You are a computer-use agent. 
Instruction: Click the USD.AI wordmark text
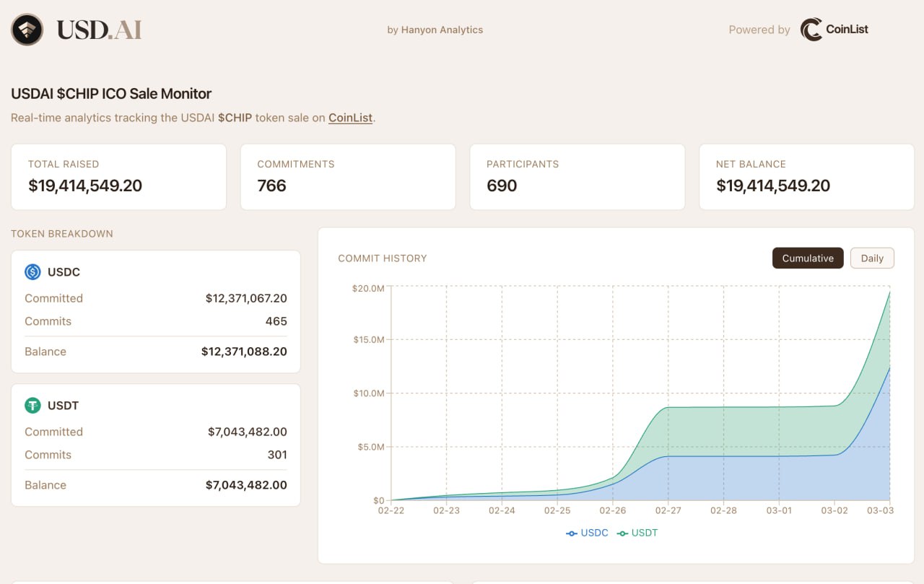[99, 30]
